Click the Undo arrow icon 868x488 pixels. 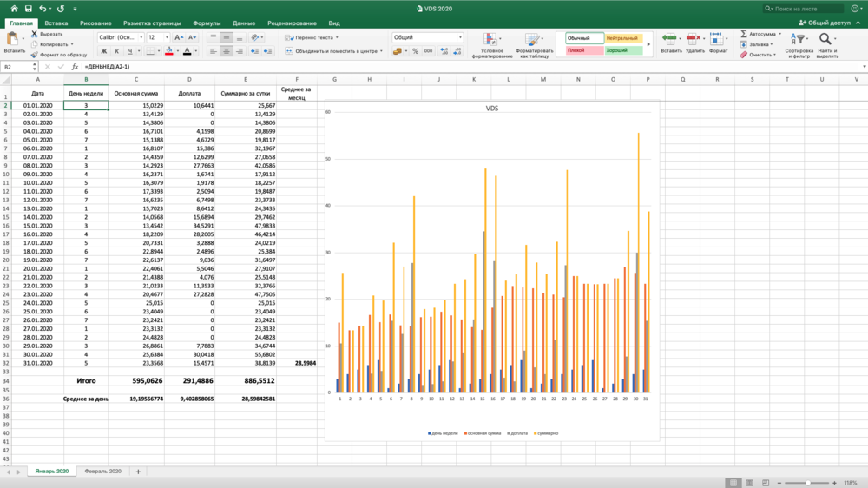pyautogui.click(x=43, y=9)
